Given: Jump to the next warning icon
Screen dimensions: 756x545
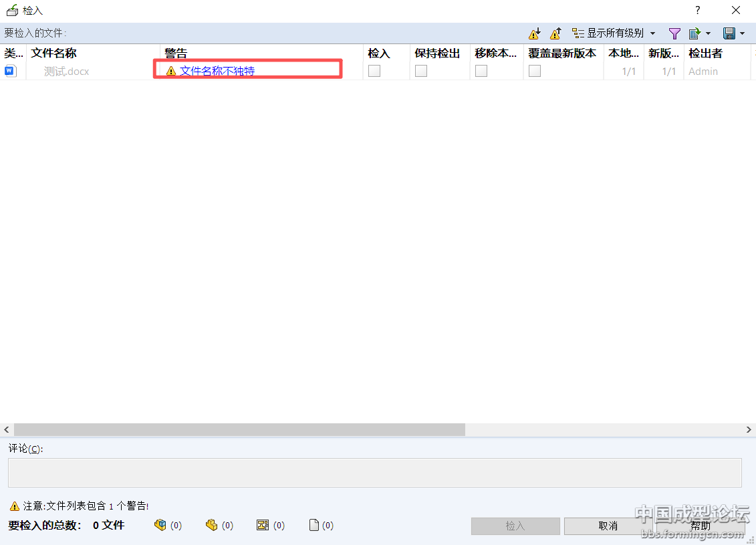Looking at the screenshot, I should click(534, 33).
